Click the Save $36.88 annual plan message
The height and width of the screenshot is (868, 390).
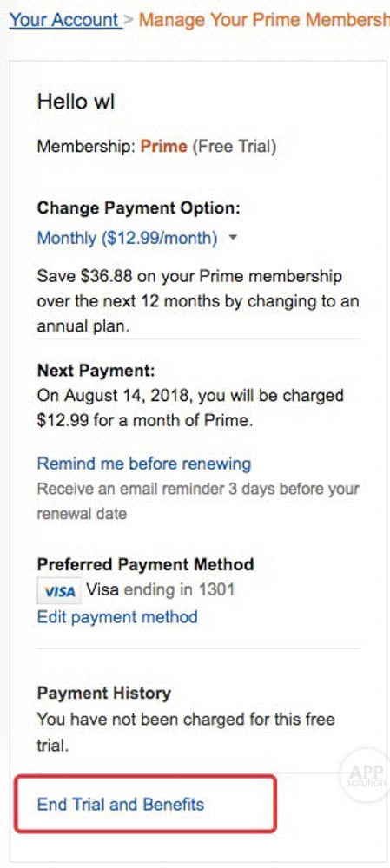198,301
